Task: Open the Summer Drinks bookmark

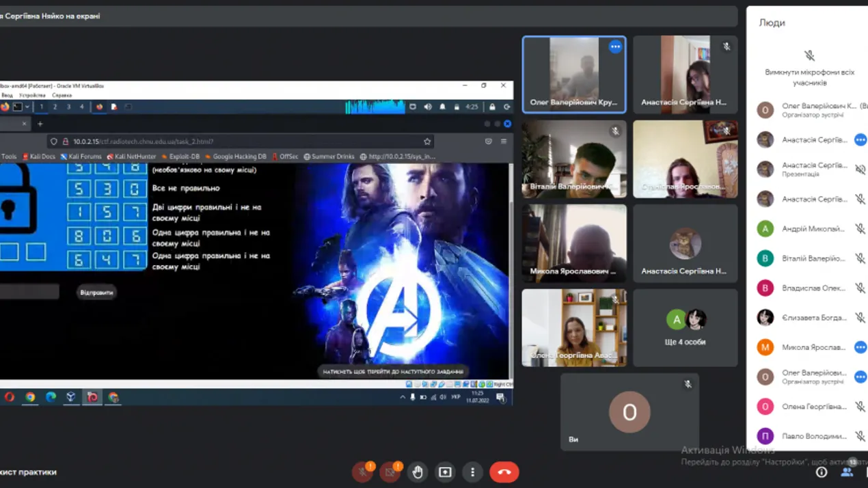Action: tap(329, 157)
